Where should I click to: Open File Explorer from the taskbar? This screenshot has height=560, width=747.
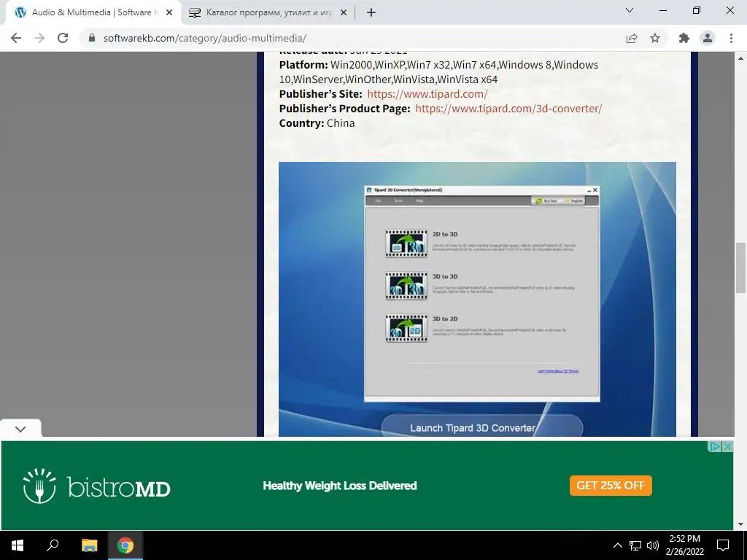(x=89, y=545)
